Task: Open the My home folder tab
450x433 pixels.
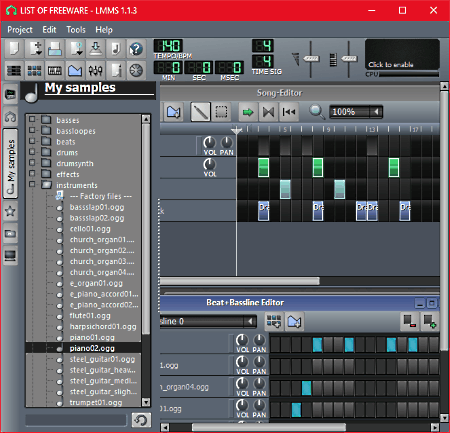Action: click(x=10, y=233)
